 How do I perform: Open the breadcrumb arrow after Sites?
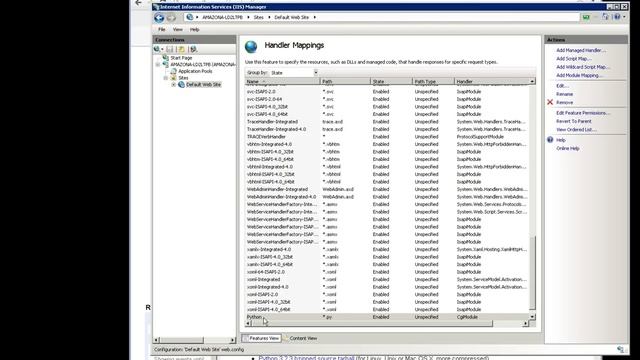pos(269,18)
